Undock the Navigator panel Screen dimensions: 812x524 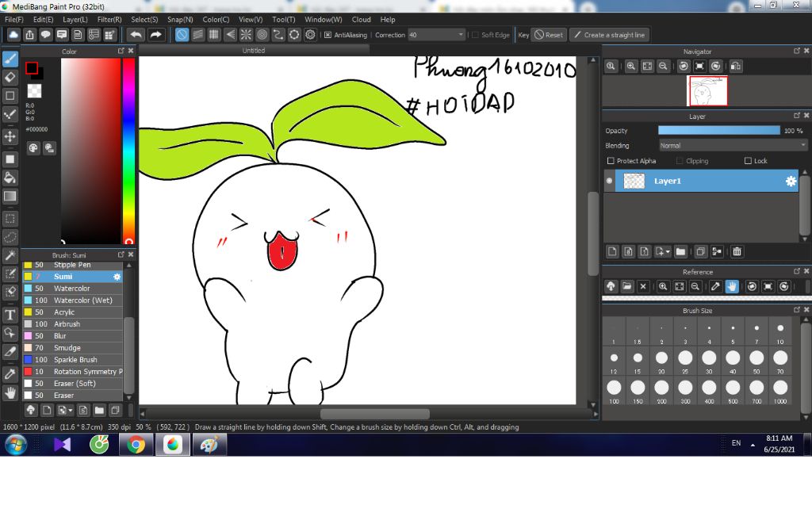tap(796, 51)
